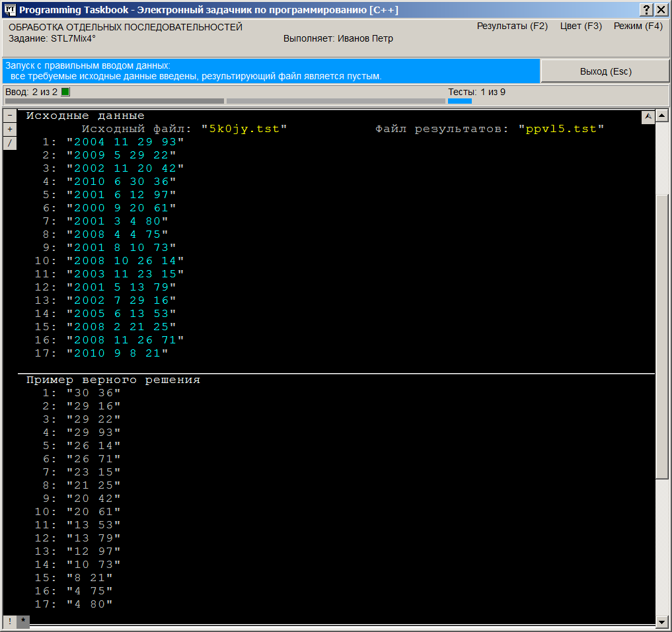Viewport: 672px width, 632px height.
Task: Click the text Задание: STL7Mix4°
Action: coord(52,38)
